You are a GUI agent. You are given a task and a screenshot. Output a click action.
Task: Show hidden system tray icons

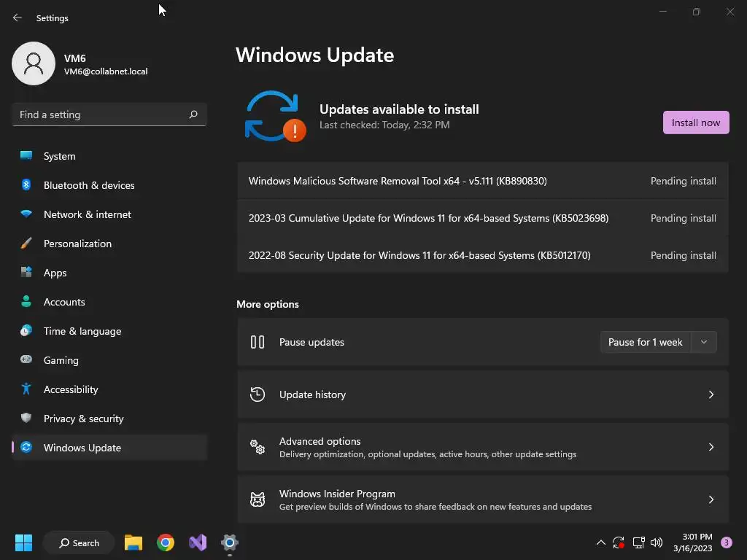pos(601,542)
